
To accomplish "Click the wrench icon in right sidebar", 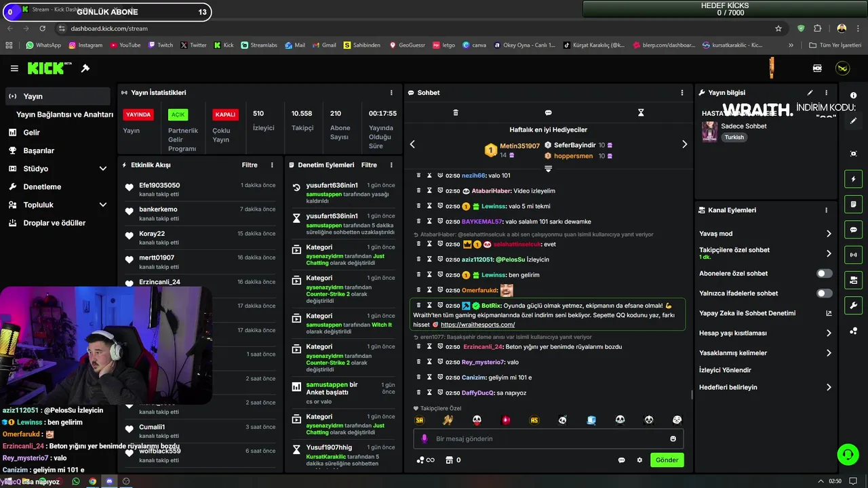I will coord(854,306).
